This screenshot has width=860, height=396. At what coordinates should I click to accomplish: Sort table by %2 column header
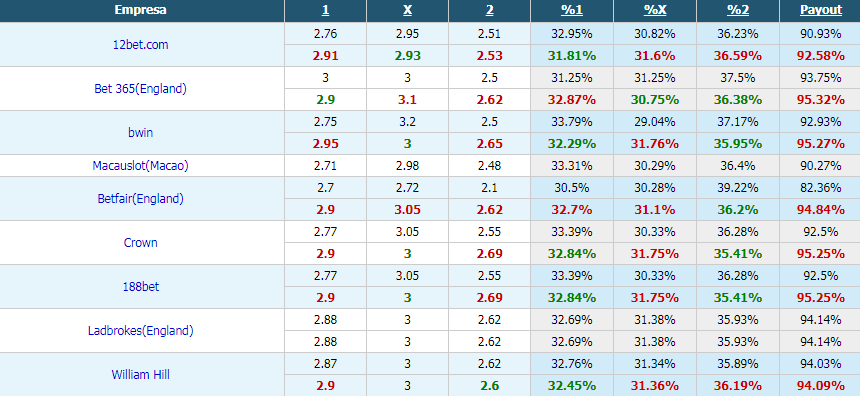click(x=738, y=10)
